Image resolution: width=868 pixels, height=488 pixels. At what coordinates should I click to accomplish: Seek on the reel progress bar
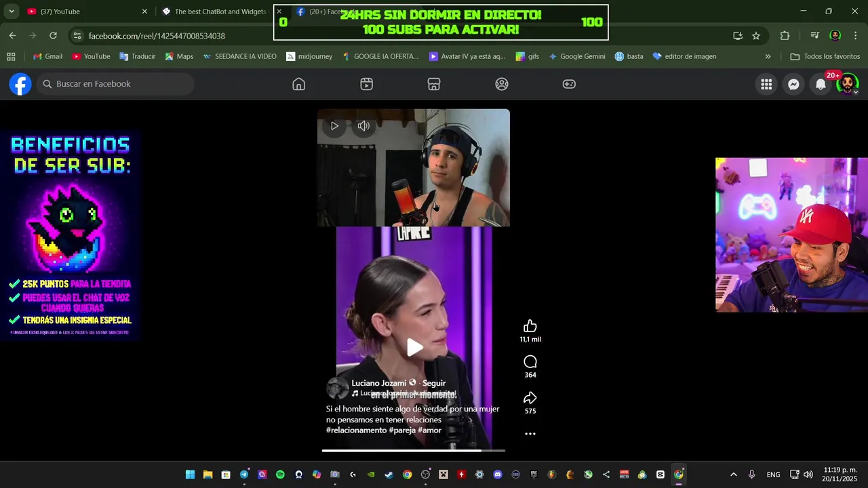tap(414, 450)
